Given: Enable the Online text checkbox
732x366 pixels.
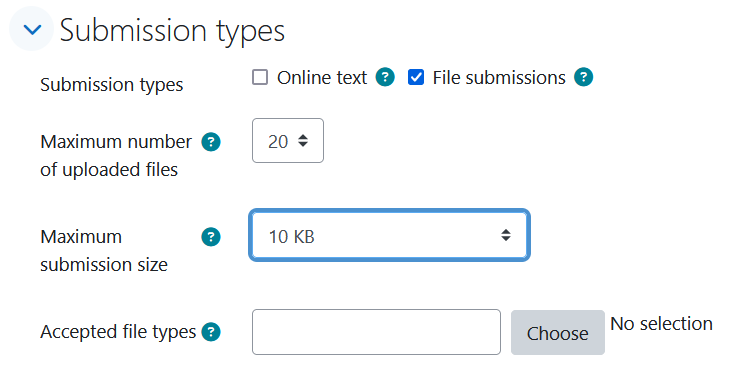Looking at the screenshot, I should click(x=260, y=77).
